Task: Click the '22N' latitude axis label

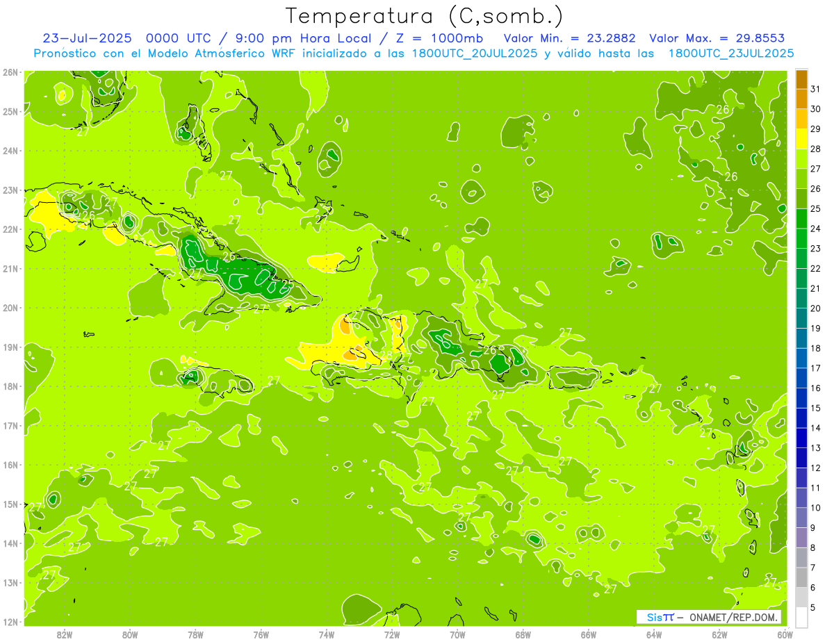Action: pyautogui.click(x=10, y=229)
